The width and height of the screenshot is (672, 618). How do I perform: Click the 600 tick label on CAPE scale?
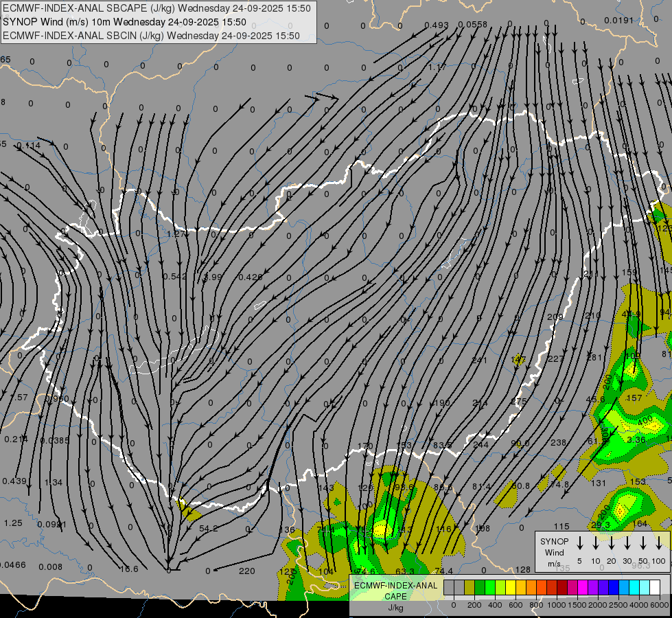tap(515, 605)
